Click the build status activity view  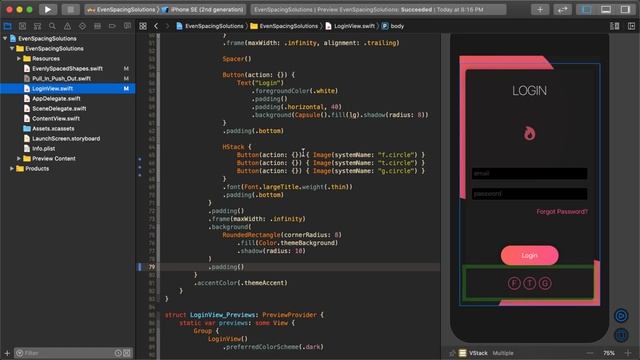(x=378, y=9)
